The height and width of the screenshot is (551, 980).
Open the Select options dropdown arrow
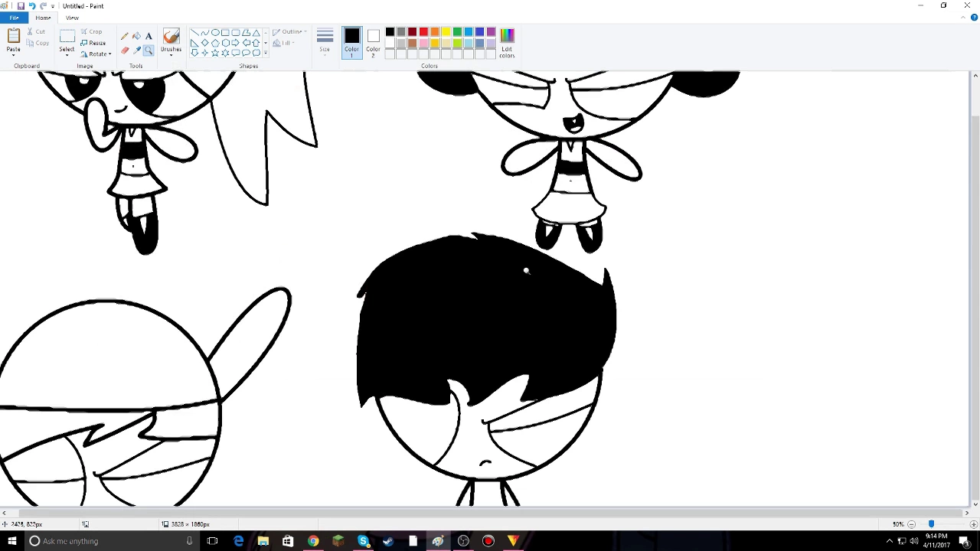pos(67,54)
